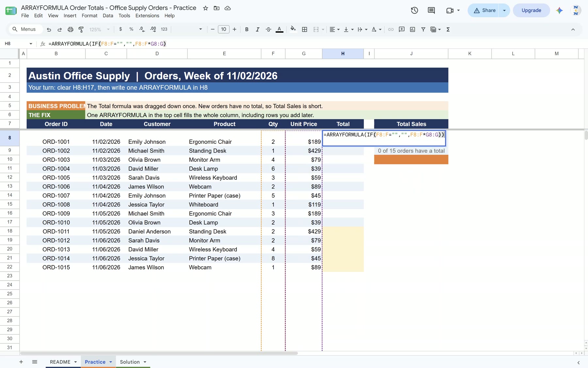Open the borders tool
Screen dimensions: 588x368
pyautogui.click(x=304, y=29)
